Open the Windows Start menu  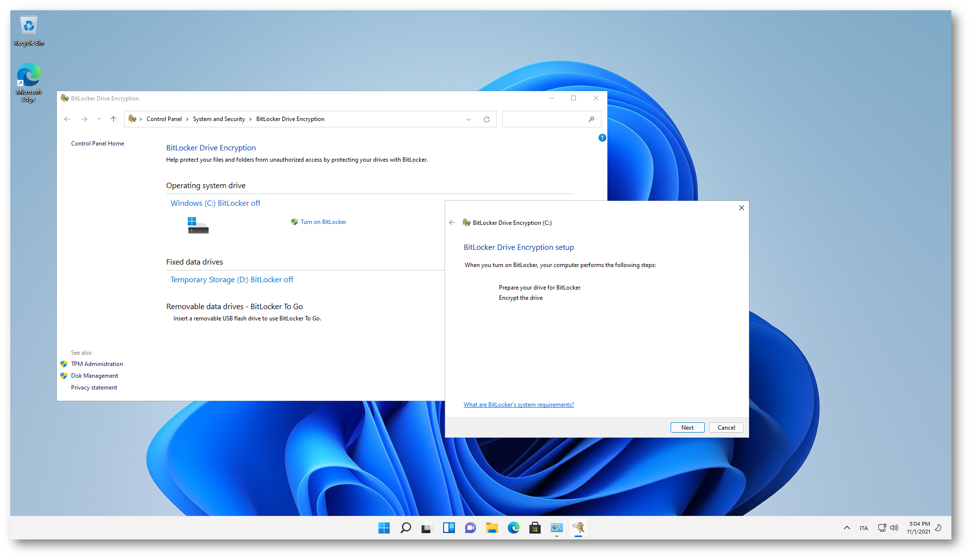point(384,528)
